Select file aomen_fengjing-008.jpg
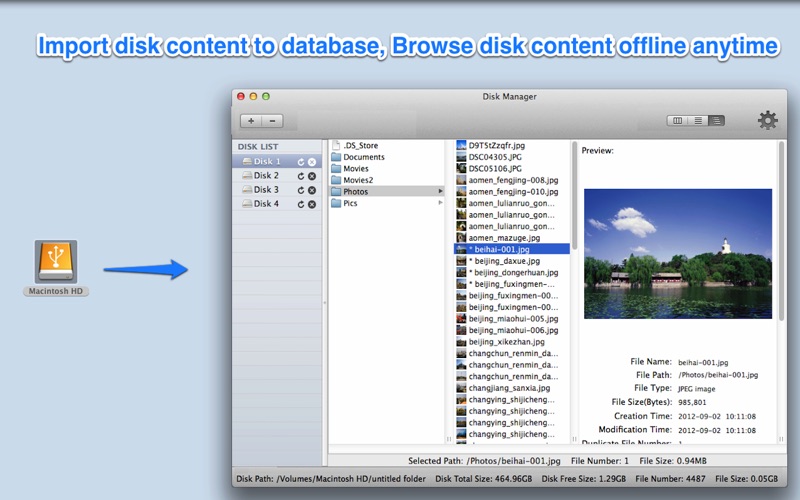 click(512, 180)
